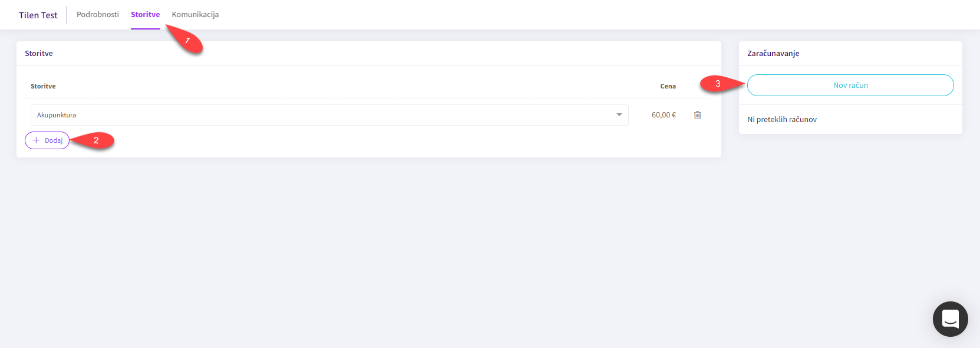The height and width of the screenshot is (348, 980).
Task: Click the plus icon in Dodaj
Action: [x=37, y=140]
